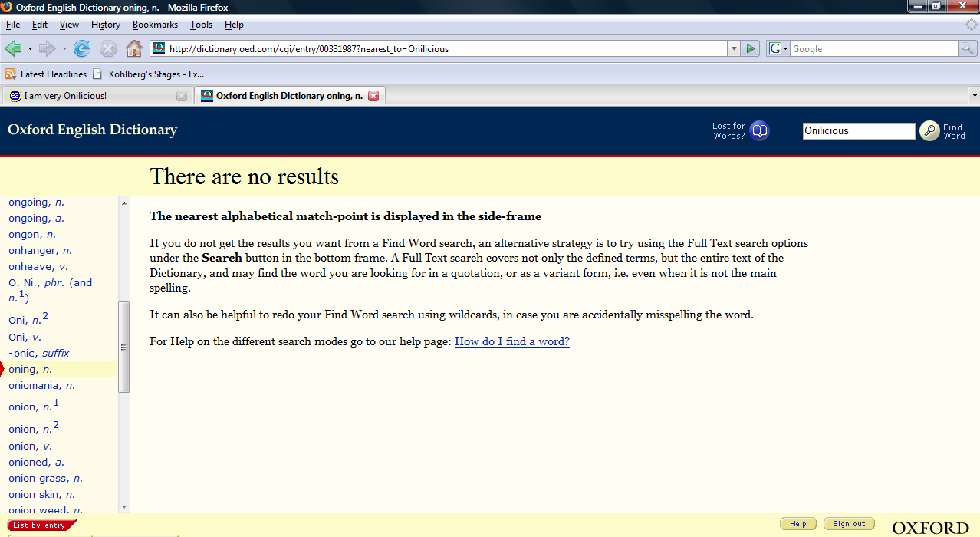980x537 pixels.
Task: Select the first 'ongoing, n.' entry
Action: point(36,203)
